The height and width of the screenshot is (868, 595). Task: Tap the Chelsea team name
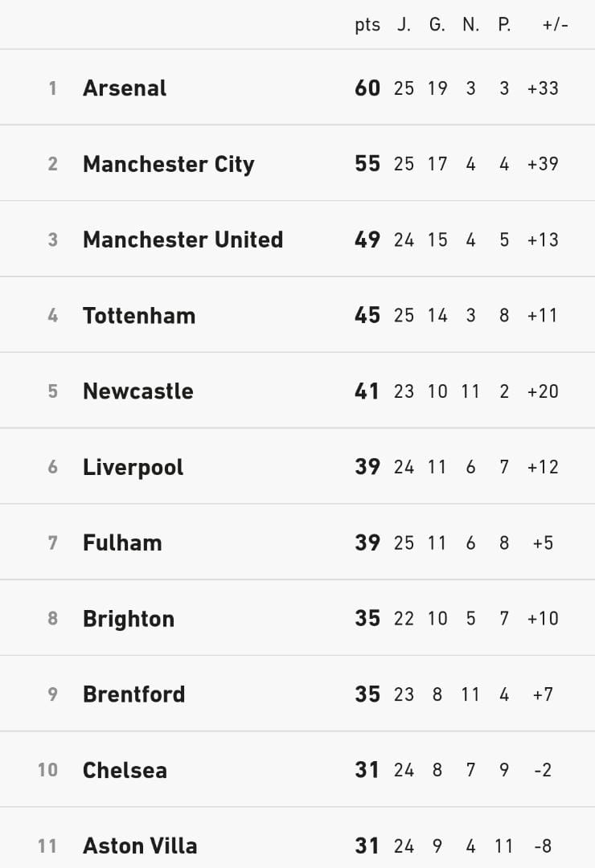pyautogui.click(x=125, y=770)
